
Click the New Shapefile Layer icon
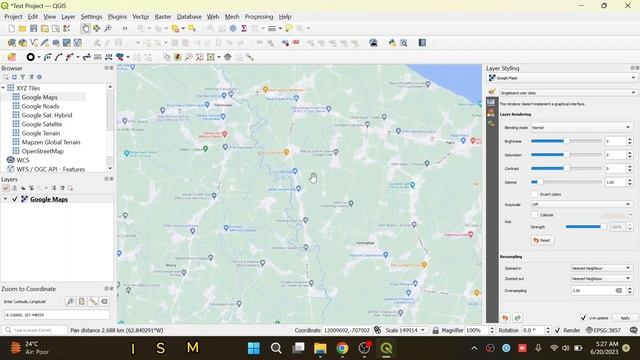[33, 42]
